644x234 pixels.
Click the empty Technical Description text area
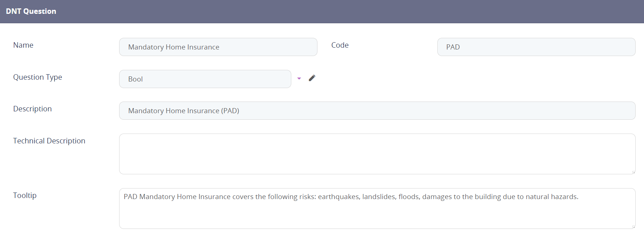tap(377, 154)
